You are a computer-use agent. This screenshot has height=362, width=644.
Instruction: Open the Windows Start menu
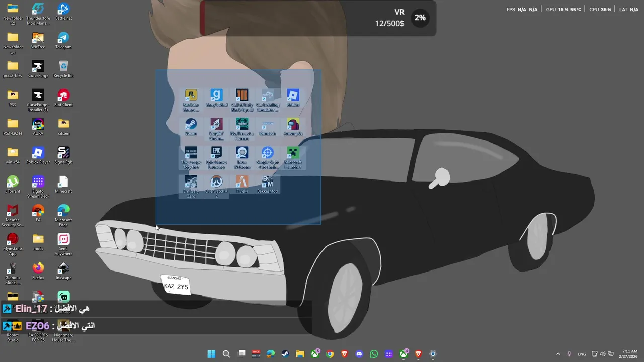(211, 354)
